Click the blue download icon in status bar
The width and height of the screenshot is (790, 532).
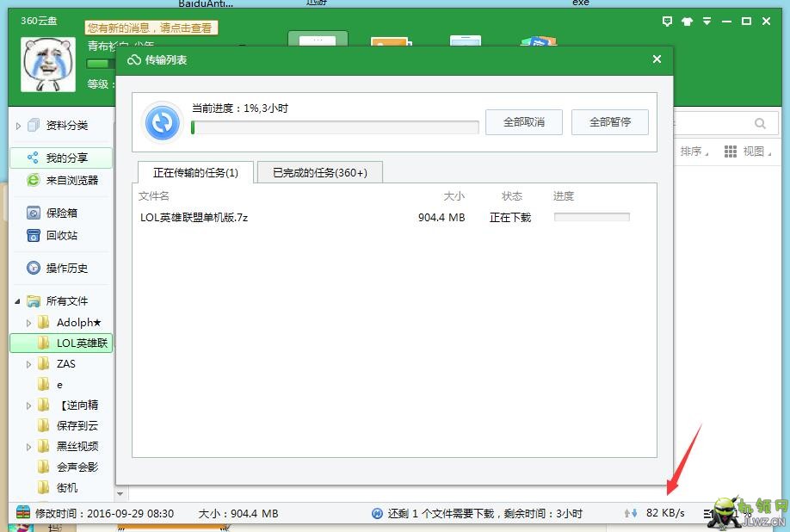(x=377, y=513)
